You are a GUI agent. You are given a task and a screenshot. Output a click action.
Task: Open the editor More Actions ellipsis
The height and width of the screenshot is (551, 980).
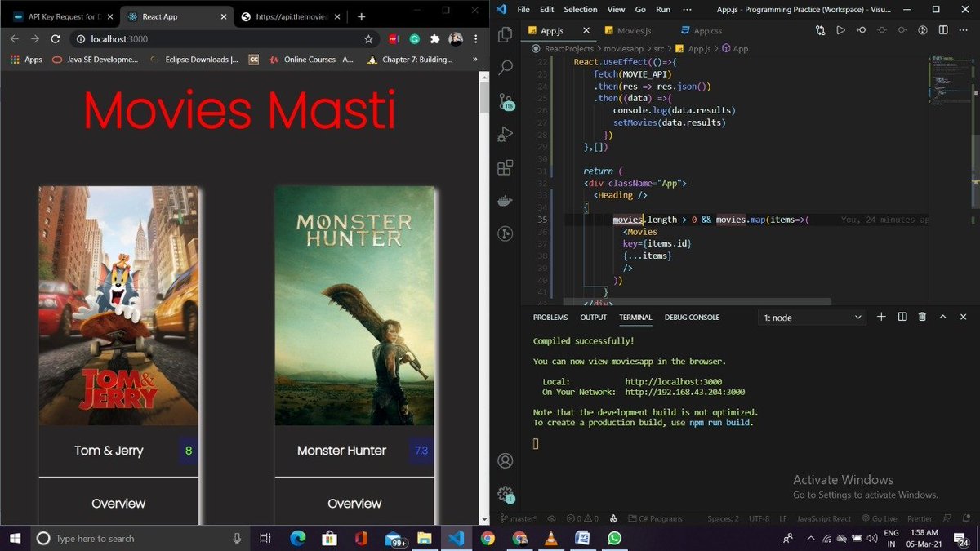click(x=963, y=30)
